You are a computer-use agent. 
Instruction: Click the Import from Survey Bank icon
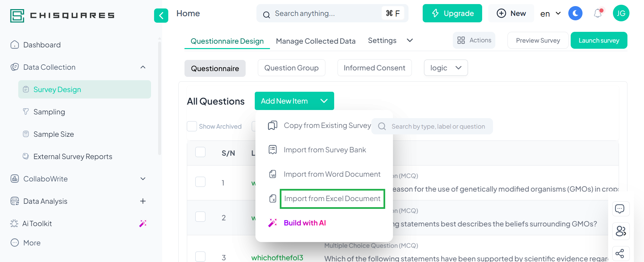pos(273,150)
